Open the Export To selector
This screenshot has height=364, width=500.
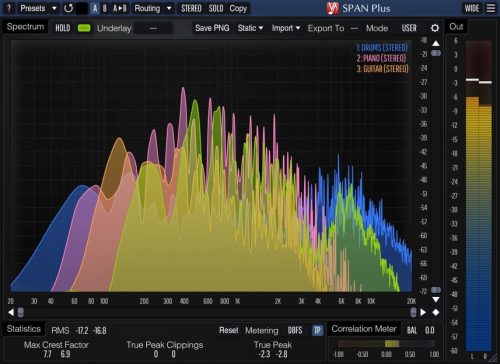coord(354,28)
